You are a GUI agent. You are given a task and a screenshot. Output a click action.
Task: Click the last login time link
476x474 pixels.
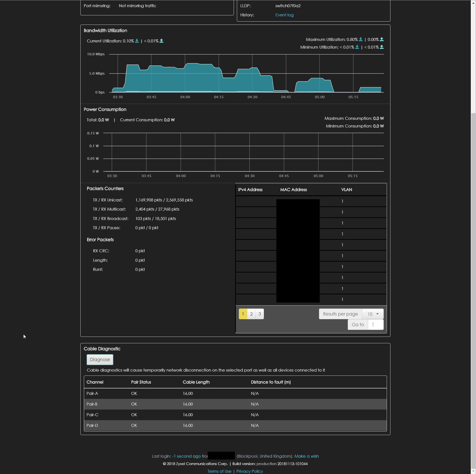(186, 456)
